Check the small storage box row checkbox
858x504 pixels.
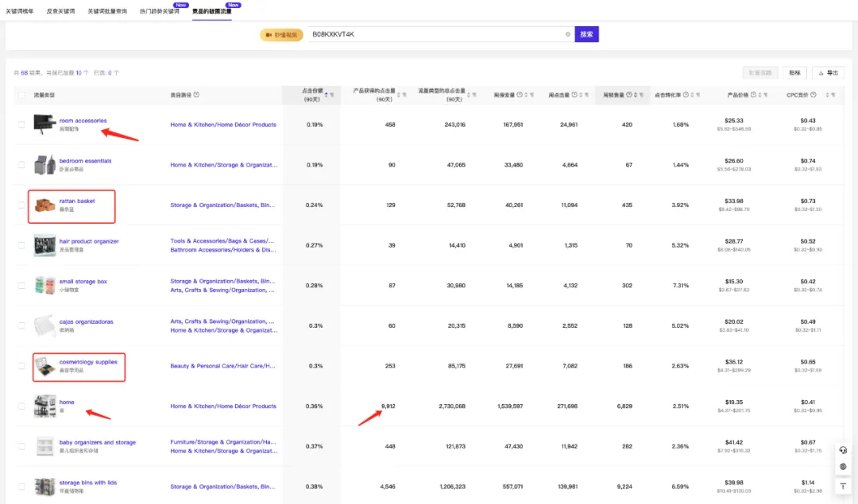(21, 286)
